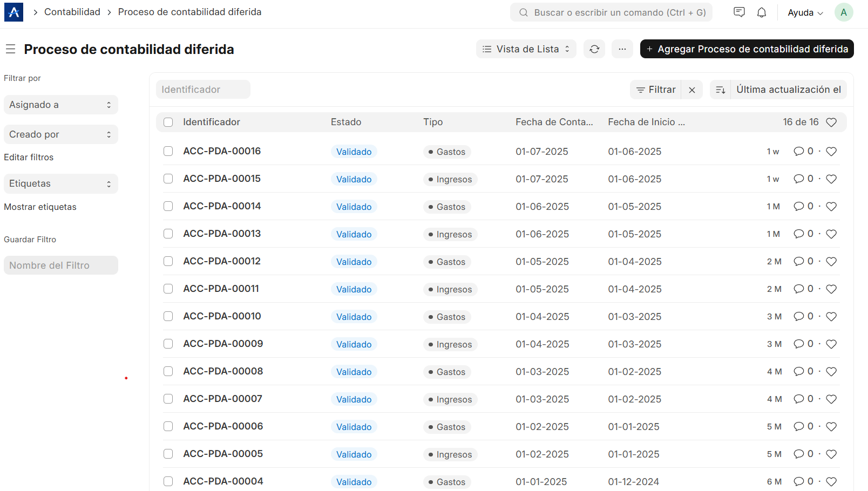Open the three-dots more options menu

[x=622, y=49]
